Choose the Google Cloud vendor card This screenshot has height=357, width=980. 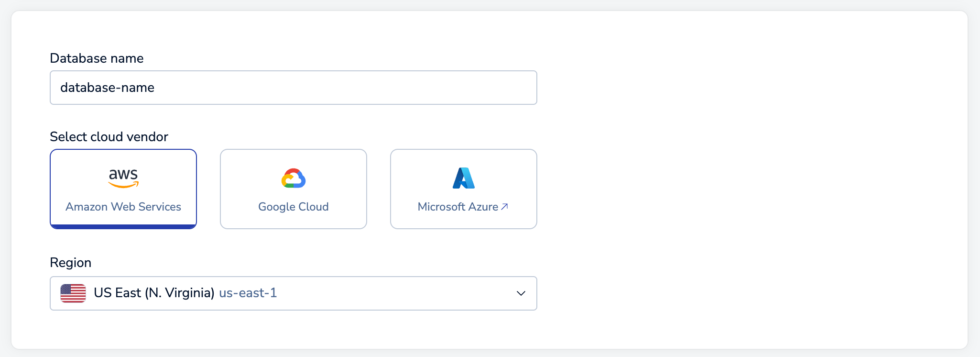click(294, 189)
